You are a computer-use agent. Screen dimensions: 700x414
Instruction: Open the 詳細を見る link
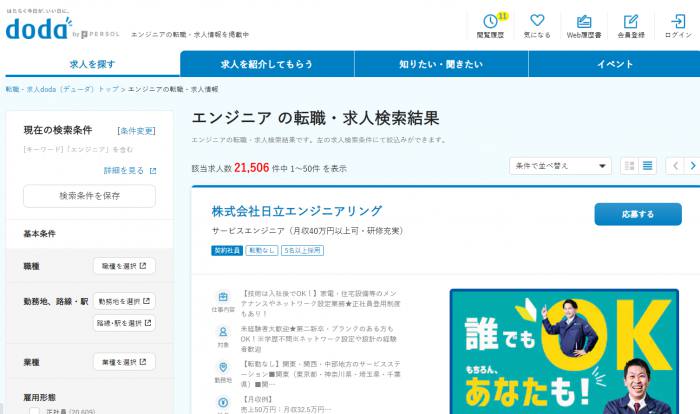tap(124, 171)
